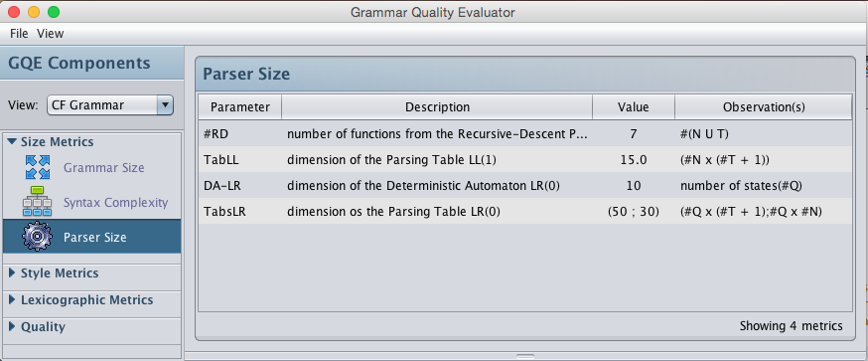
Task: Click the Syntax Complexity tree diagram icon
Action: [37, 202]
